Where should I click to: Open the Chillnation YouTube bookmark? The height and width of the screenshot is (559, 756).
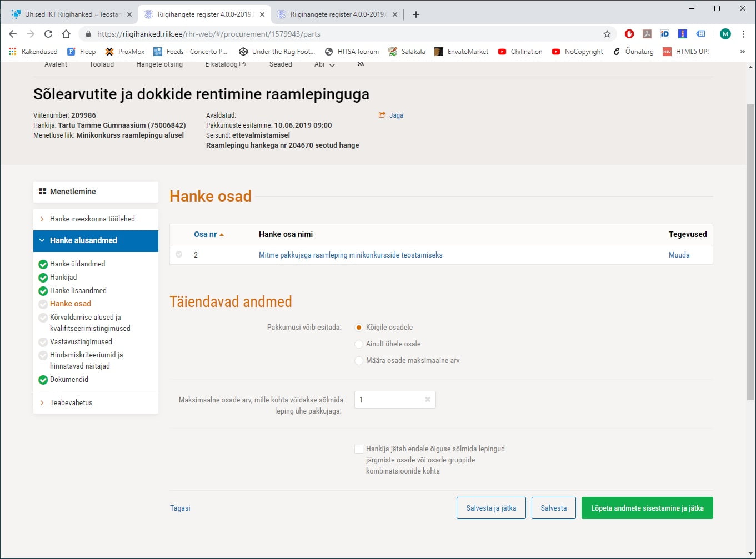pos(520,52)
